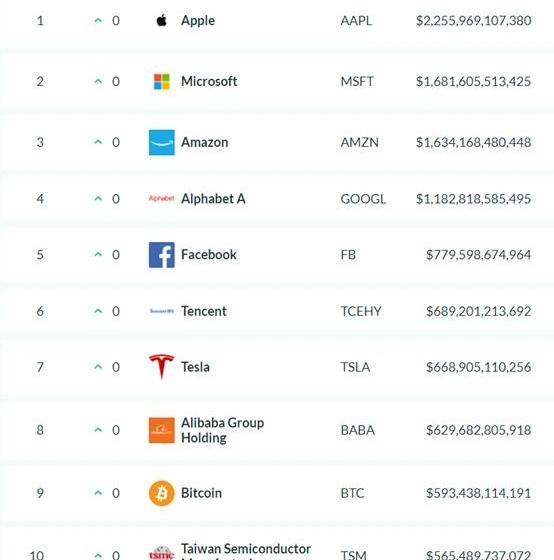Click the GOOGL ticker symbol
Image resolution: width=554 pixels, height=560 pixels.
point(363,199)
